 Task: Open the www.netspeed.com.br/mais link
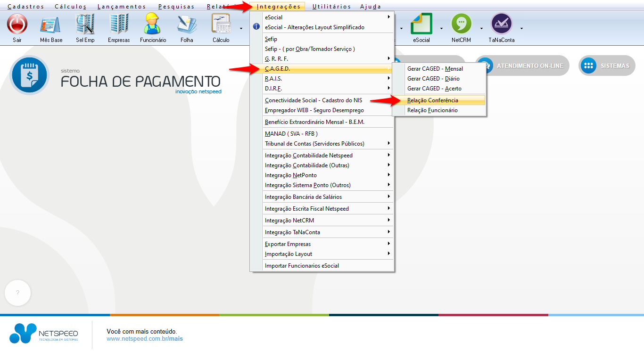(145, 339)
